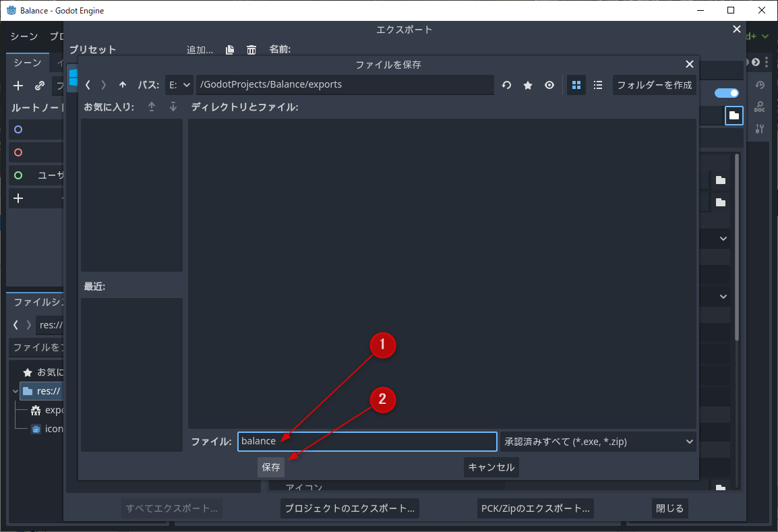Open documentation search via the DOC icon

click(760, 107)
